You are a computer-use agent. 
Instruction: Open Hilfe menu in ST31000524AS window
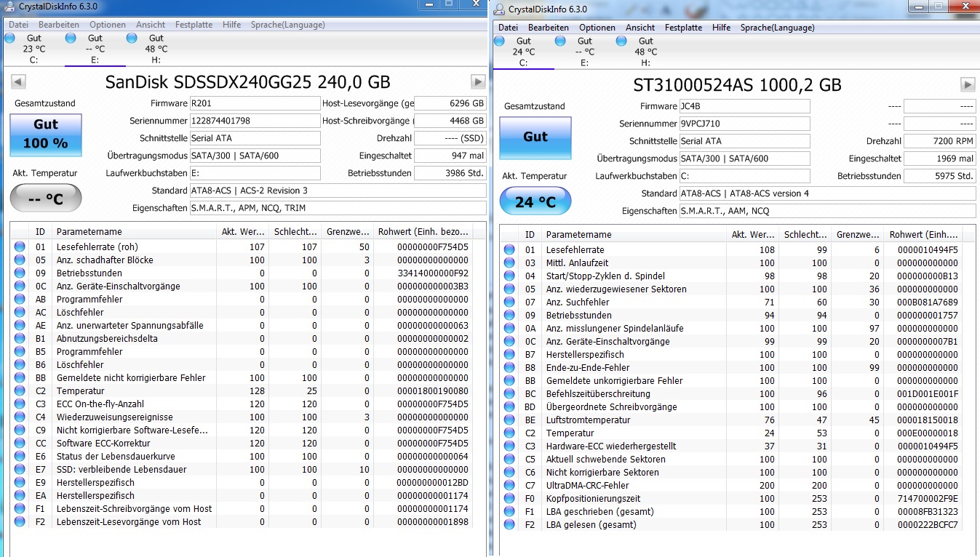pos(722,28)
